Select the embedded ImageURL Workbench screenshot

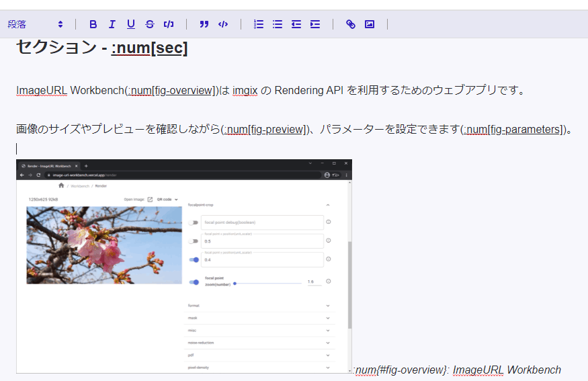click(x=183, y=266)
